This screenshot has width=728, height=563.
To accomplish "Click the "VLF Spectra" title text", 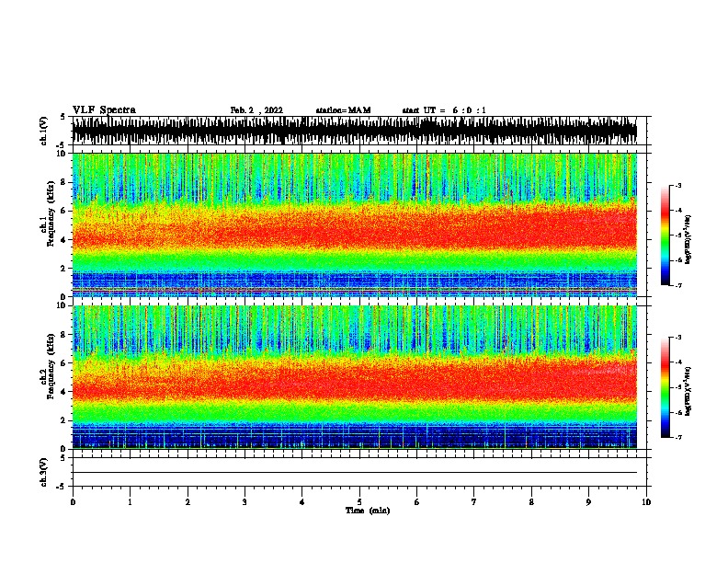I will point(104,110).
